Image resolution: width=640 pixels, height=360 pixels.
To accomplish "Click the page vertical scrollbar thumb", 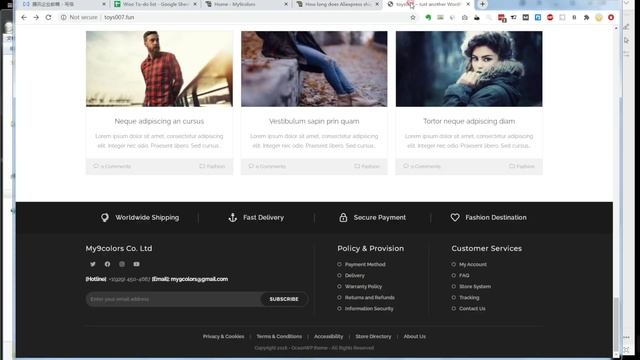I will click(x=616, y=324).
